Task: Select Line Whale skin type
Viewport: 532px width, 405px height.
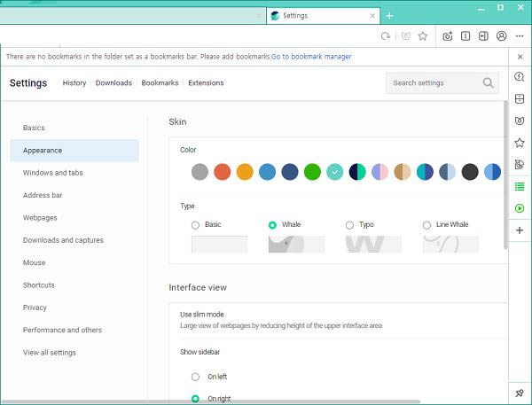Action: pos(426,225)
